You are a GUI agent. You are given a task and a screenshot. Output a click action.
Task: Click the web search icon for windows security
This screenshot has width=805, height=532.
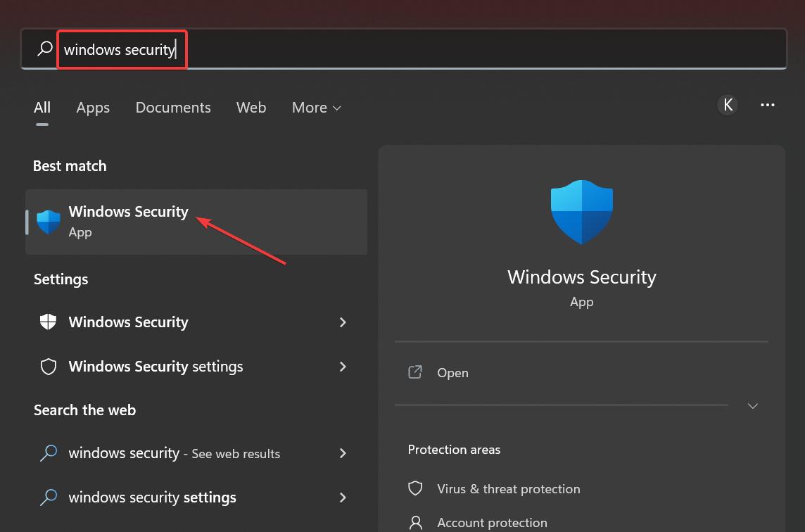pos(48,453)
